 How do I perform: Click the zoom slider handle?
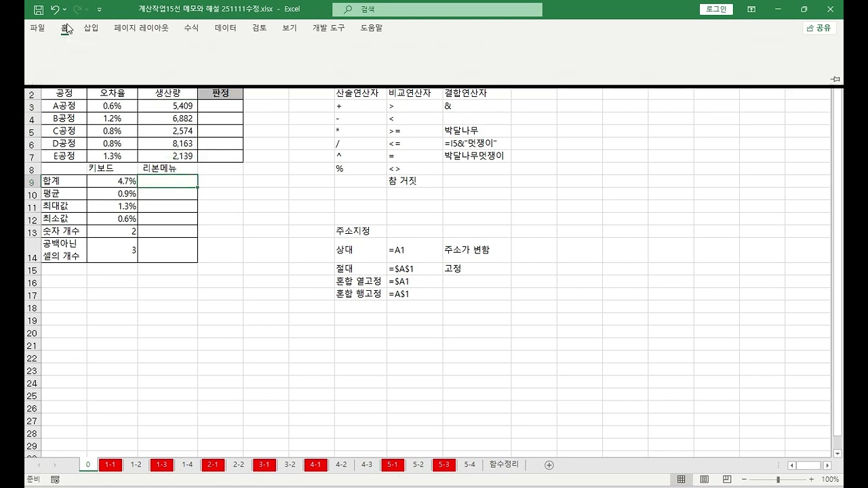[x=778, y=480]
